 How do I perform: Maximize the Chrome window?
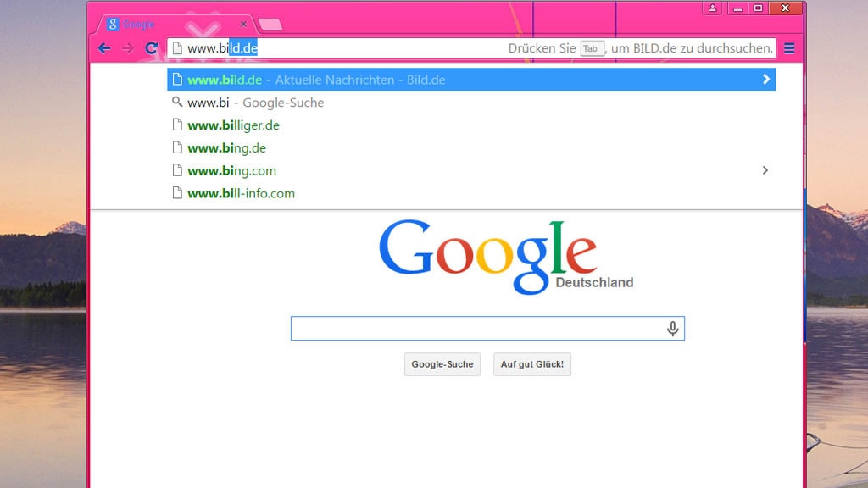tap(759, 8)
